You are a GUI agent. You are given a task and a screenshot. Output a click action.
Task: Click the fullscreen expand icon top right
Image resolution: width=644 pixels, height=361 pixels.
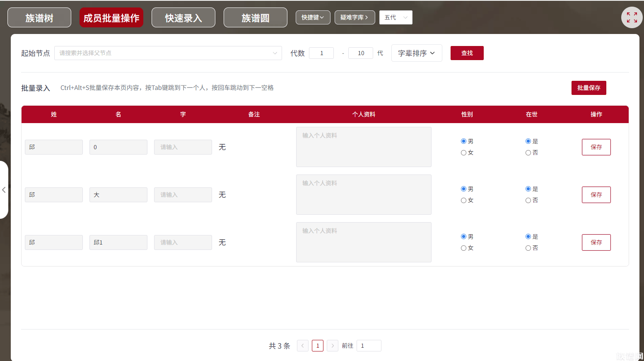coord(632,17)
